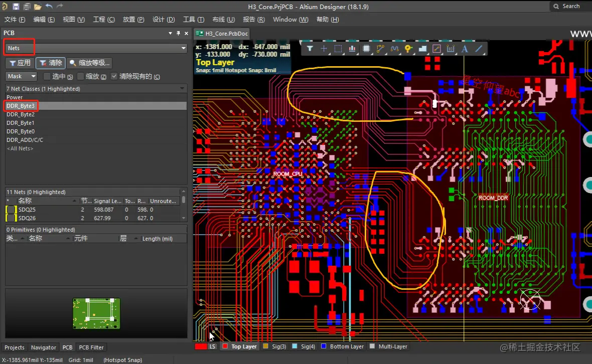Activate the Place Component tool
The width and height of the screenshot is (592, 364).
click(368, 48)
